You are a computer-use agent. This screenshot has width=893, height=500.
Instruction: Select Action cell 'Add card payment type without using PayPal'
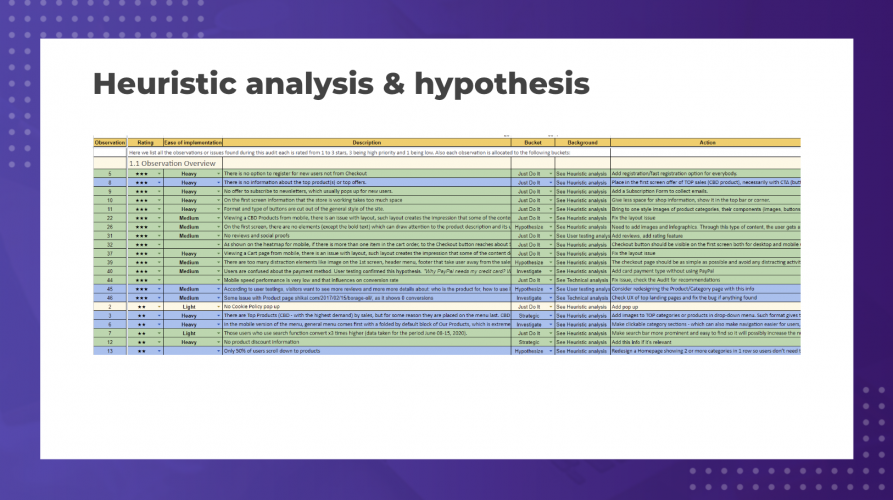tap(706, 272)
